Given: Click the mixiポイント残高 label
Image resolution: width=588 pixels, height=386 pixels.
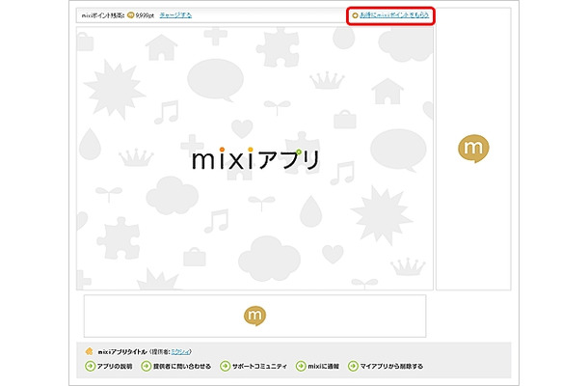Looking at the screenshot, I should pyautogui.click(x=103, y=15).
